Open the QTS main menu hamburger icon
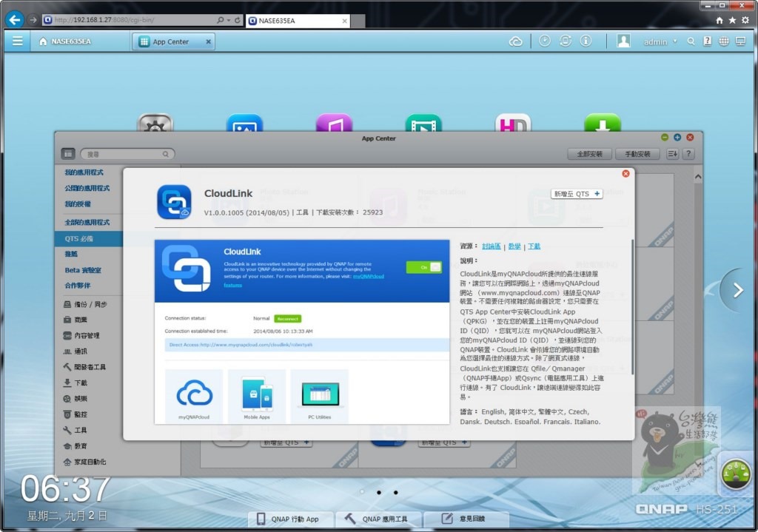The height and width of the screenshot is (532, 758). (x=18, y=41)
